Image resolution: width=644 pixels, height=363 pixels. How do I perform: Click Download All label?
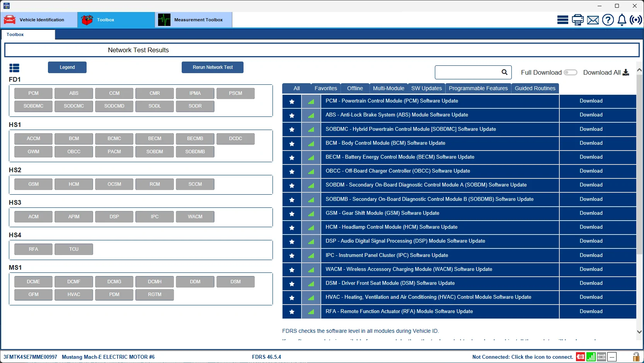(602, 72)
